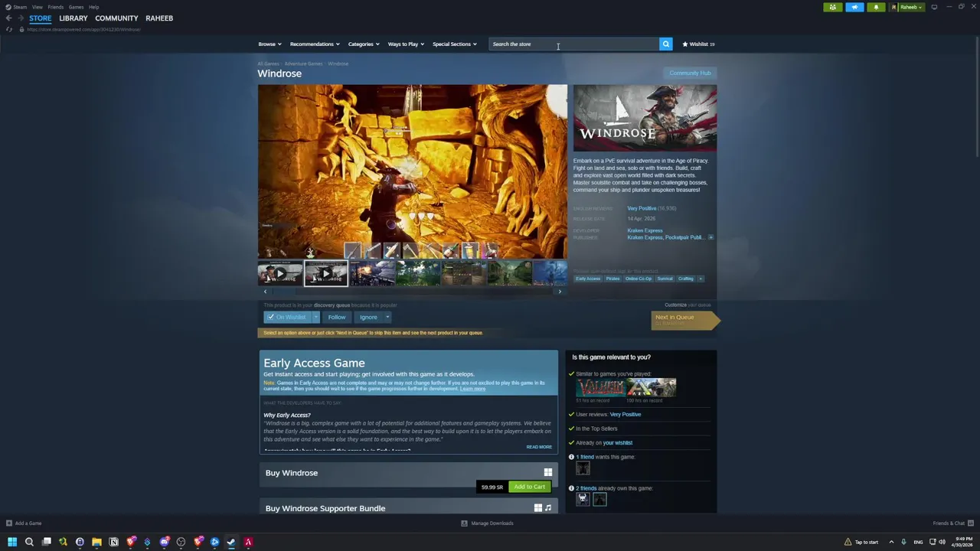Open the Community Hub
This screenshot has height=551, width=980.
pyautogui.click(x=690, y=73)
